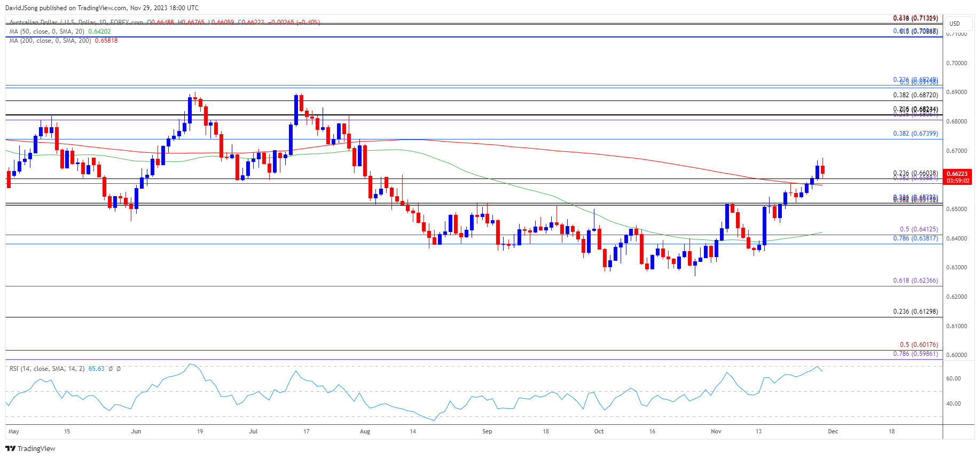Image resolution: width=980 pixels, height=458 pixels.
Task: Select the 0.5 (0.60176) Fibonacci label
Action: [x=919, y=345]
